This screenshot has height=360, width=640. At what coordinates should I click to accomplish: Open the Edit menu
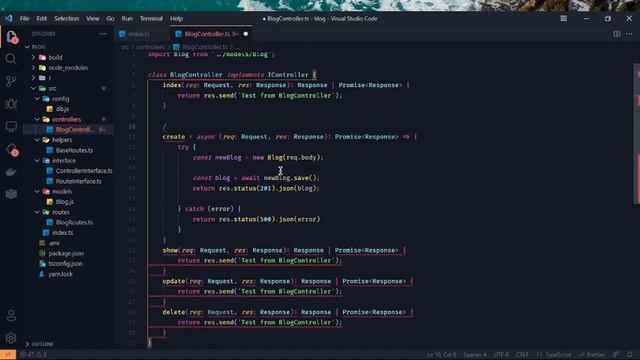[x=42, y=18]
